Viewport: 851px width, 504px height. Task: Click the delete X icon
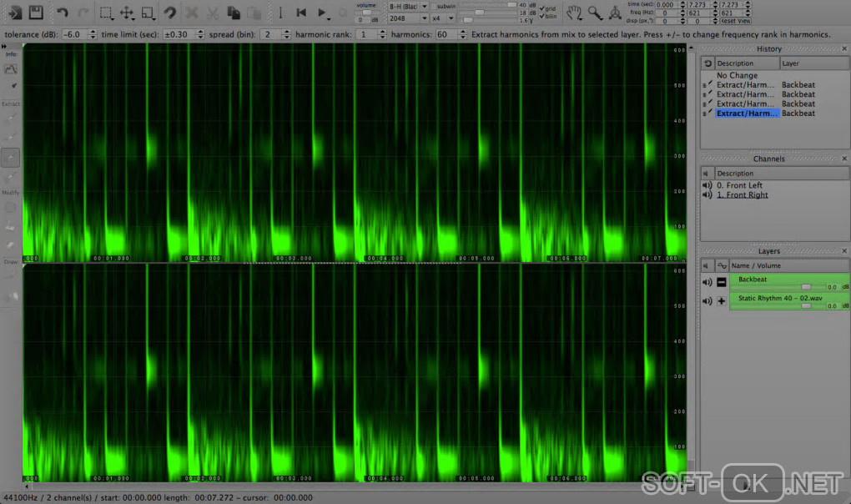(192, 13)
